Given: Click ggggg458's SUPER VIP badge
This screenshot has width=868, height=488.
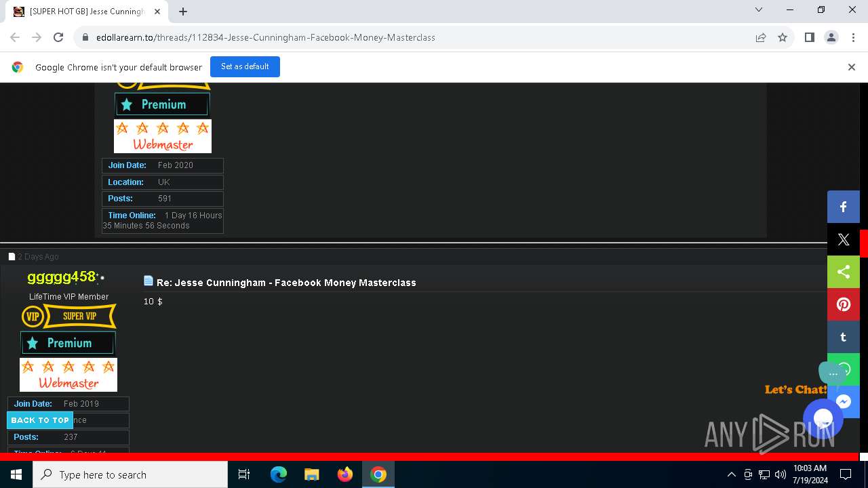Looking at the screenshot, I should pos(68,316).
